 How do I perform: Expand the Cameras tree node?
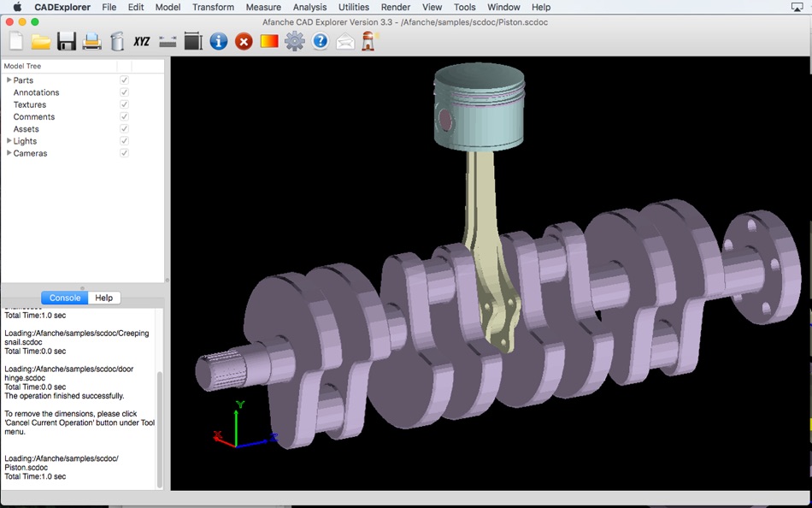pos(9,153)
